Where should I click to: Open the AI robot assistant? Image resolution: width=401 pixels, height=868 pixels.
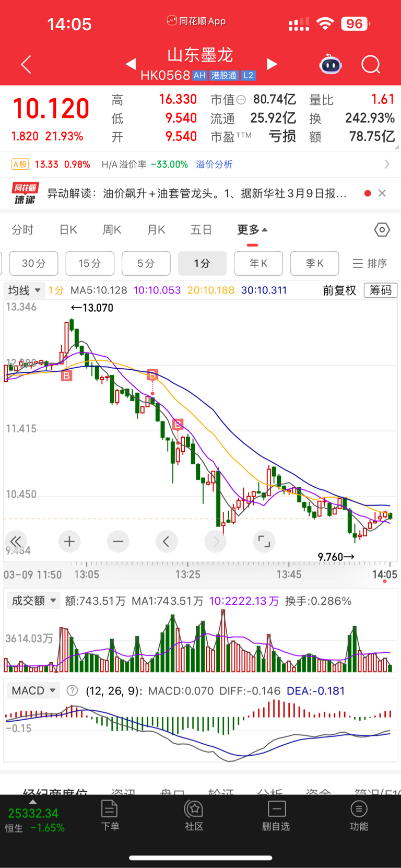(x=331, y=64)
